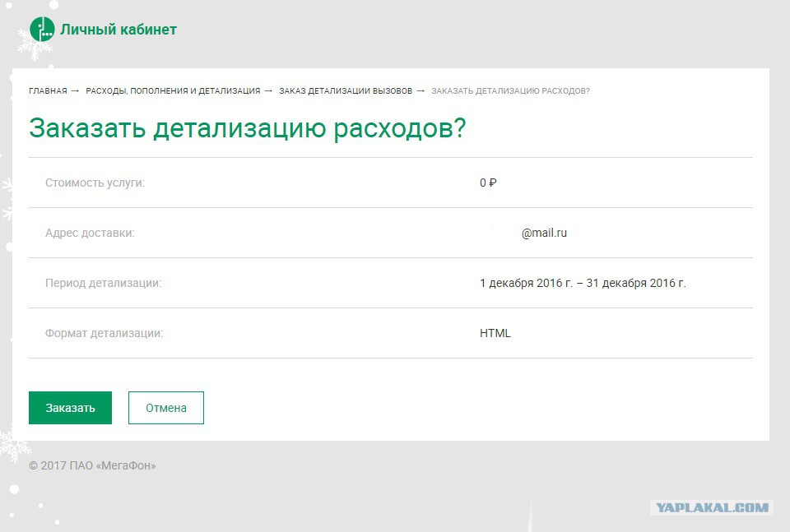The width and height of the screenshot is (790, 532).
Task: Open the Личный кабинет header link
Action: tap(118, 30)
